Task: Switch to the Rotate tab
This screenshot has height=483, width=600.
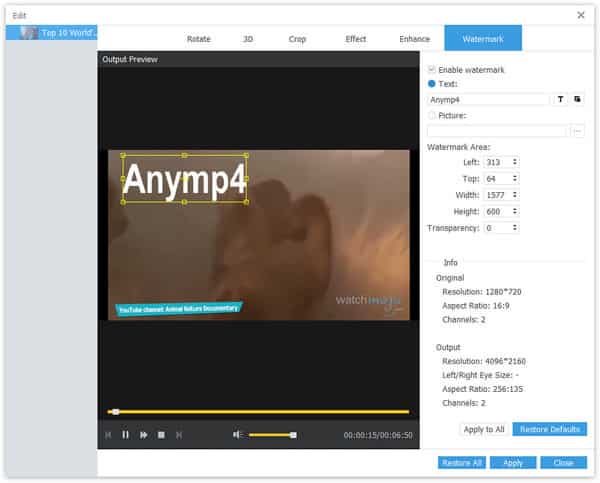Action: point(199,39)
